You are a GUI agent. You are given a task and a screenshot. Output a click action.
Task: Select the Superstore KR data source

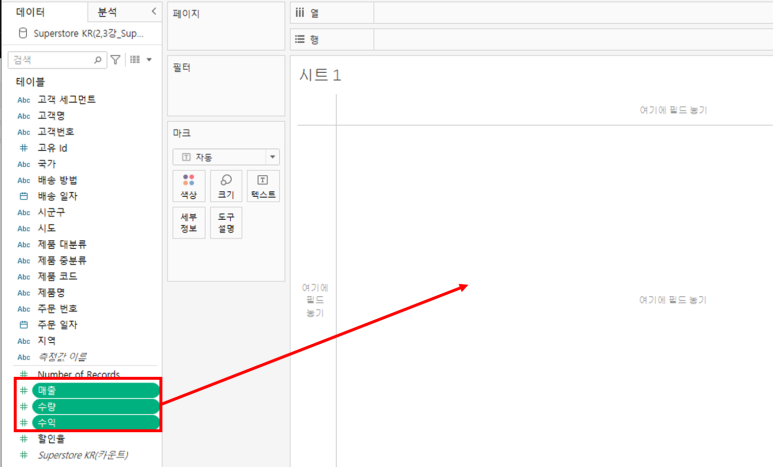point(88,34)
